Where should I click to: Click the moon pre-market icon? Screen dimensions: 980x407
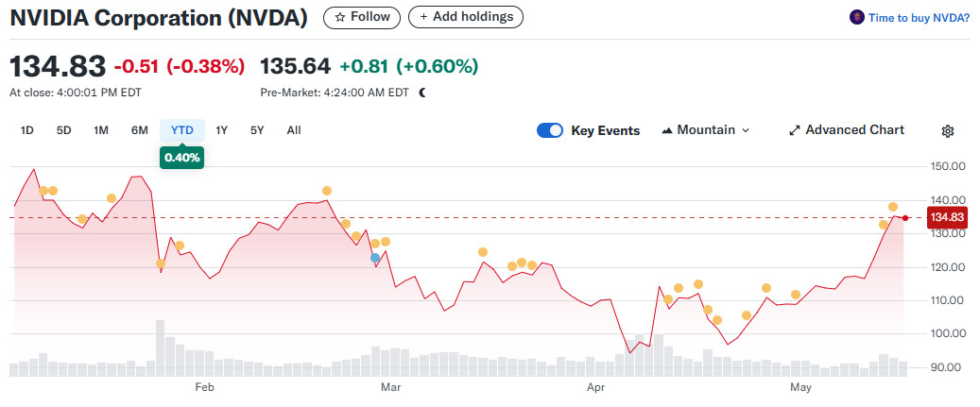tap(422, 93)
